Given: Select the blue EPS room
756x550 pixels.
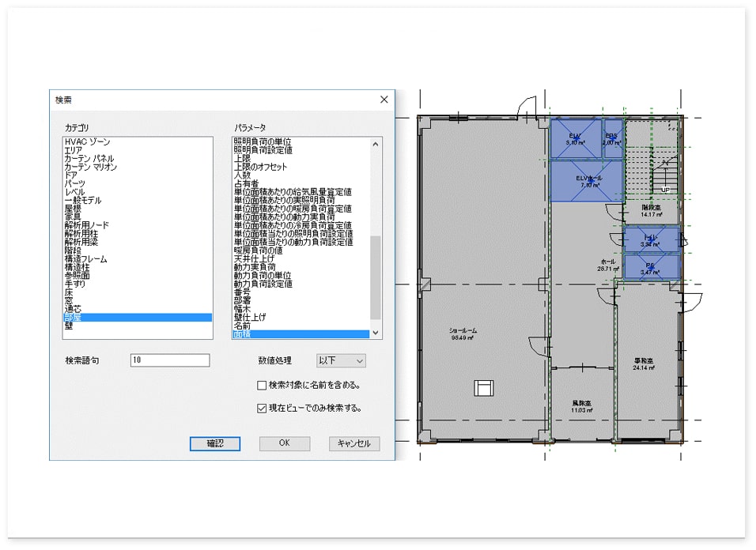Looking at the screenshot, I should pyautogui.click(x=612, y=137).
